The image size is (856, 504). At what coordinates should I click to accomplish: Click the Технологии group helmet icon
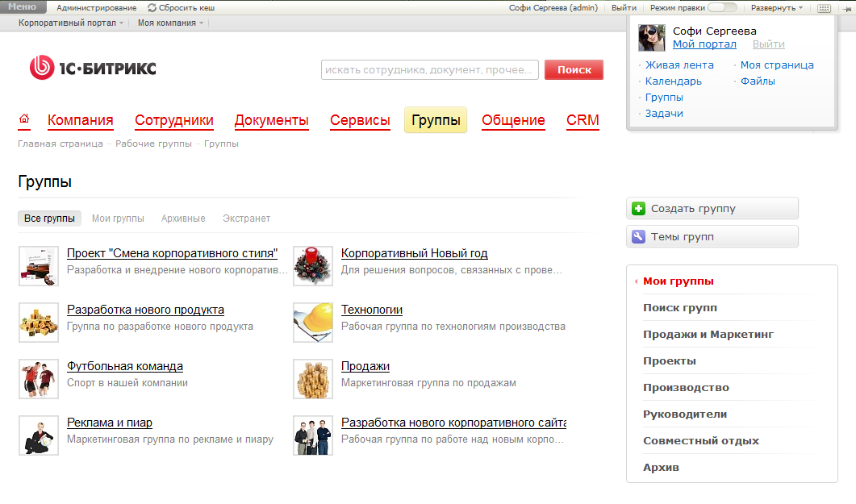coord(312,323)
